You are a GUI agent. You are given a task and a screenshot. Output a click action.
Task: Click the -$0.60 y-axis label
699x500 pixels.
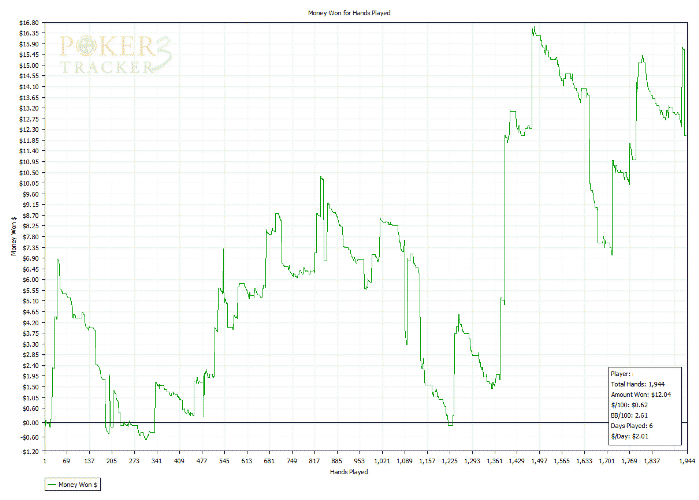click(x=29, y=437)
